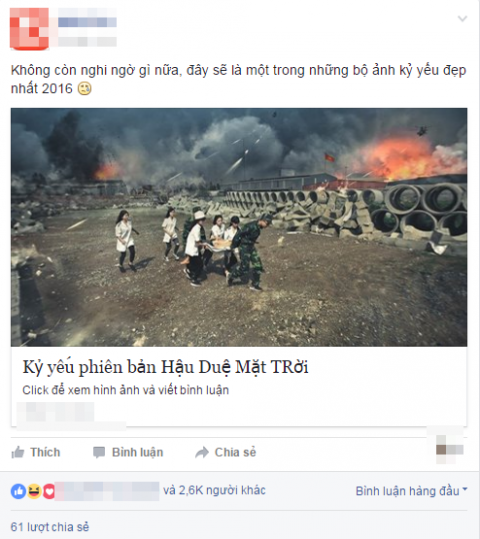The width and height of the screenshot is (480, 539).
Task: Click the blue Like reaction icon
Action: pos(18,491)
